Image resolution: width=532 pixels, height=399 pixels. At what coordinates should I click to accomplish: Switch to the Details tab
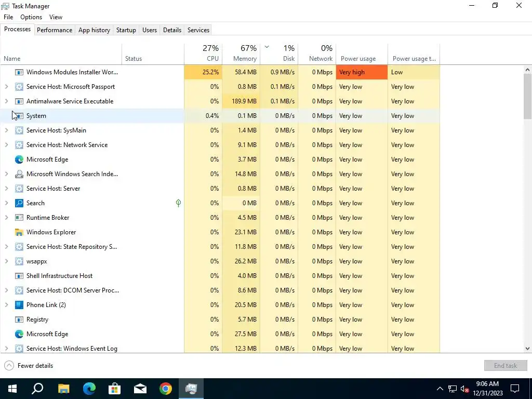[172, 30]
